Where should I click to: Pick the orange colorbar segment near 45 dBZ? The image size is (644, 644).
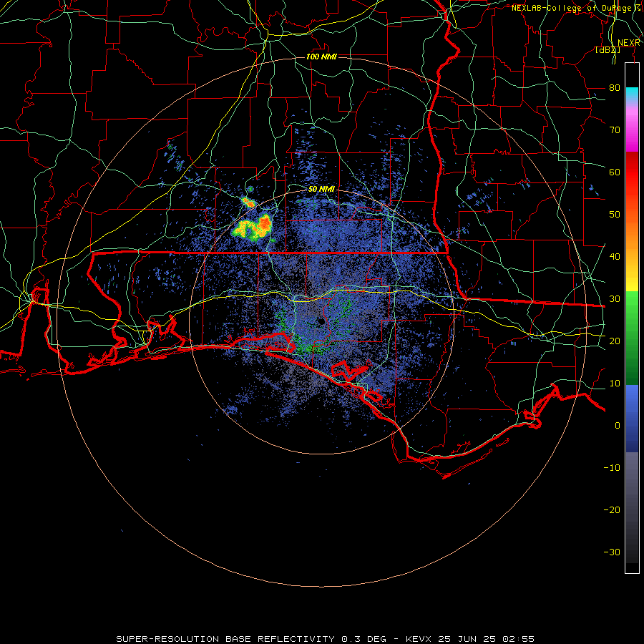[x=632, y=234]
